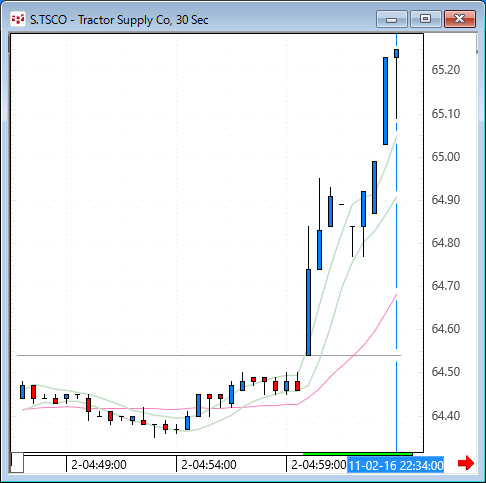
Task: Click the highlighted 11-02-16 22:34:00 time label
Action: click(x=396, y=465)
